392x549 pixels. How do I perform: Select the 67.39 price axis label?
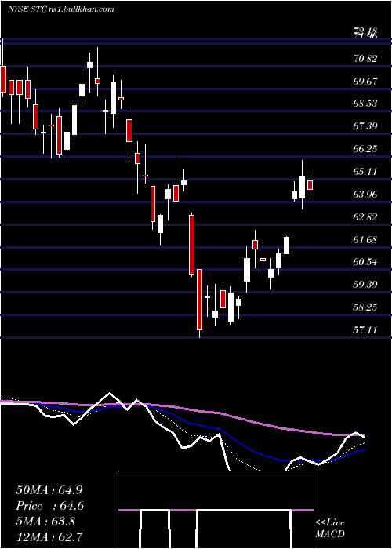click(x=365, y=125)
